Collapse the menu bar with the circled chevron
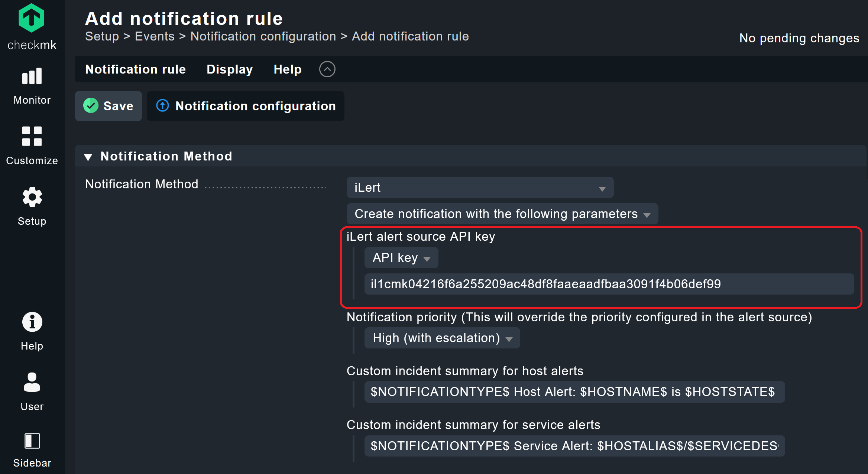This screenshot has width=868, height=474. click(327, 69)
